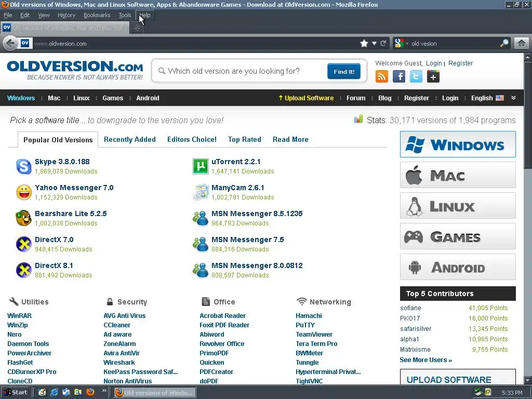Click the large Linux platform banner
Screen dimensions: 532x399
(x=458, y=206)
